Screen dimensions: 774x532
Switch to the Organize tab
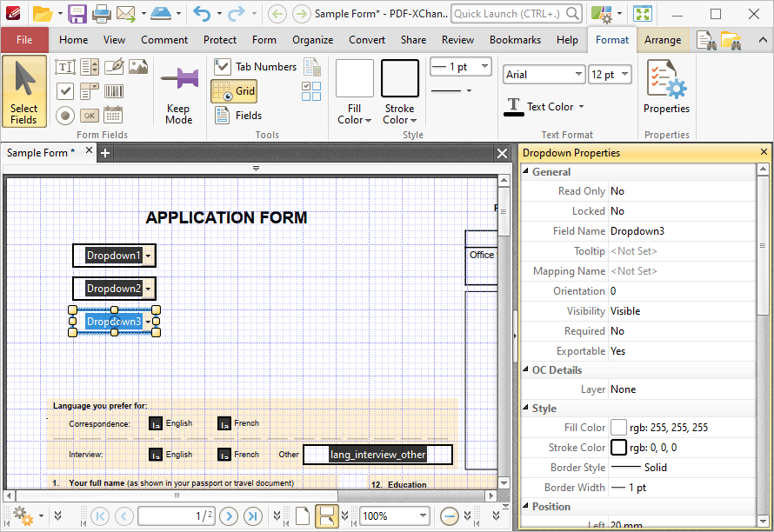pos(312,40)
